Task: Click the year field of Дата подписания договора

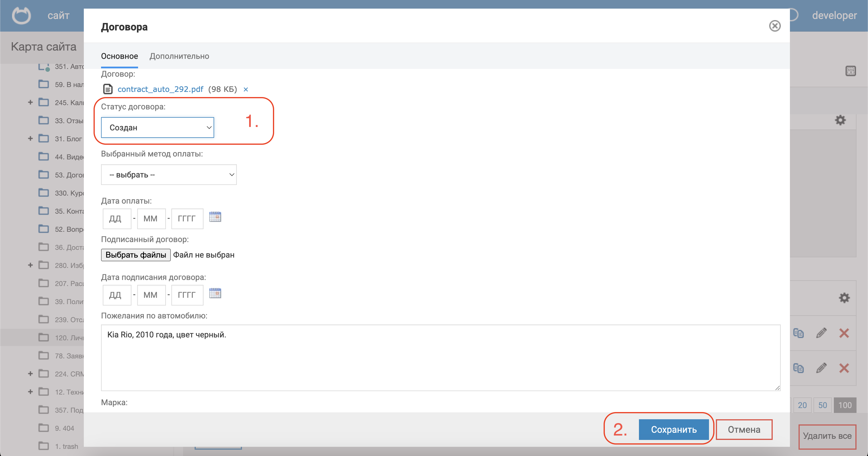Action: point(187,295)
